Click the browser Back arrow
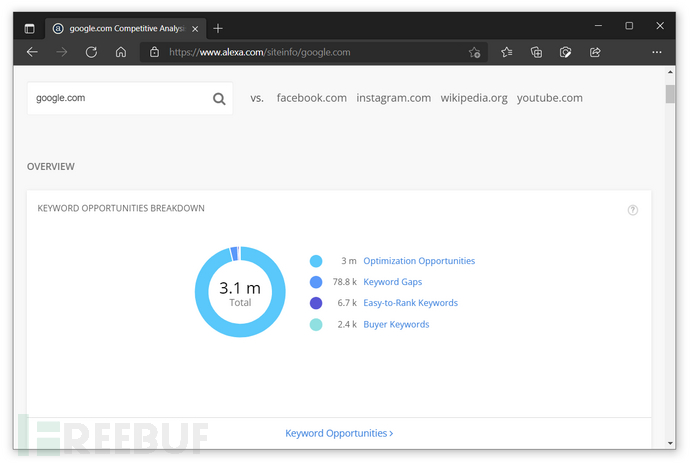Viewport: 690px width, 463px height. click(32, 52)
